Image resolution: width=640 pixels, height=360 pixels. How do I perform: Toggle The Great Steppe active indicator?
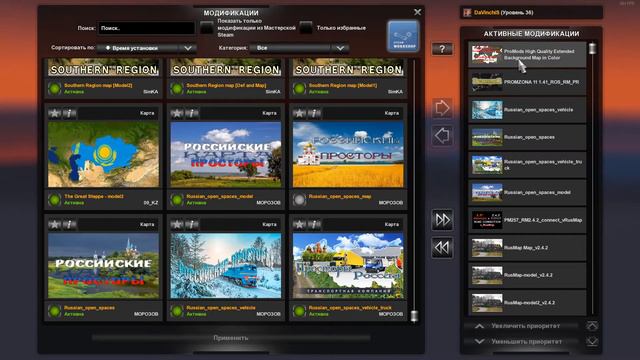[x=54, y=200]
